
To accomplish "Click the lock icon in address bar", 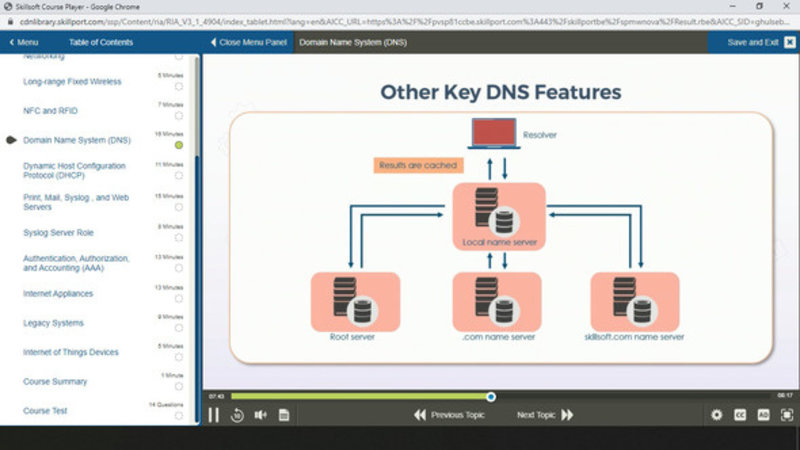I will (x=10, y=22).
